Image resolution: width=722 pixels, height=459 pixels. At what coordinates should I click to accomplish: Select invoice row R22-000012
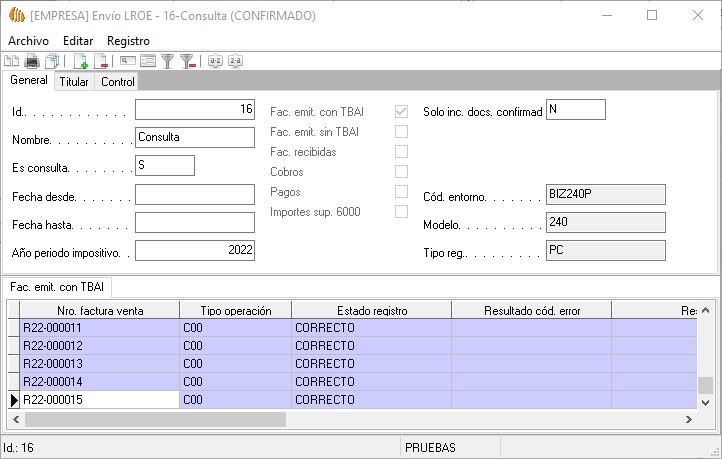pos(100,346)
